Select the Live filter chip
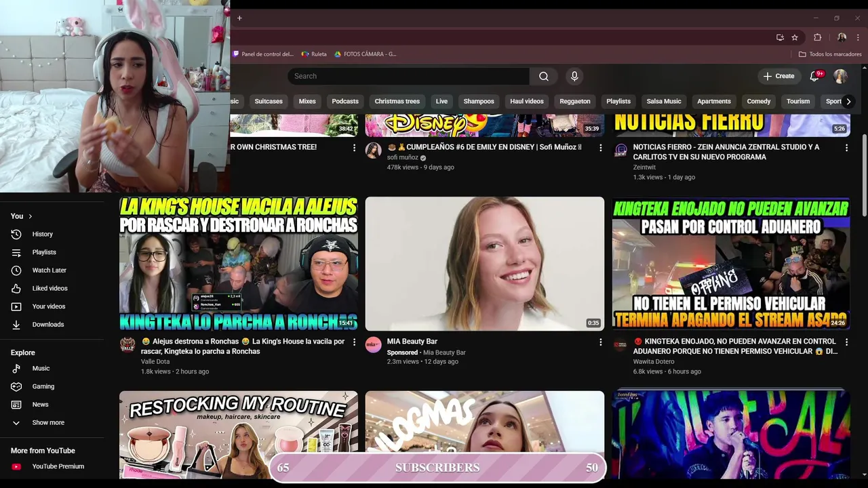Viewport: 868px width, 488px height. point(441,102)
